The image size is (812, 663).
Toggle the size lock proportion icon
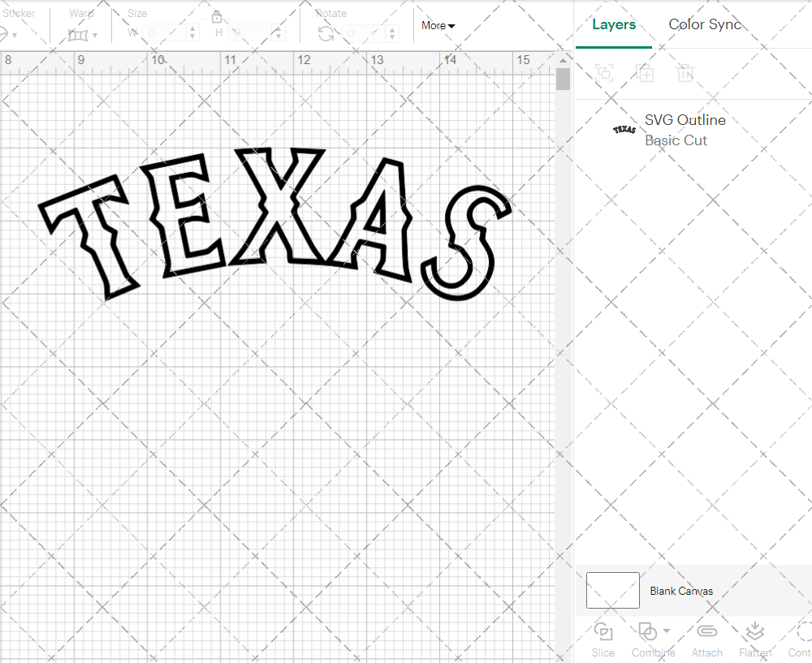pos(217,16)
